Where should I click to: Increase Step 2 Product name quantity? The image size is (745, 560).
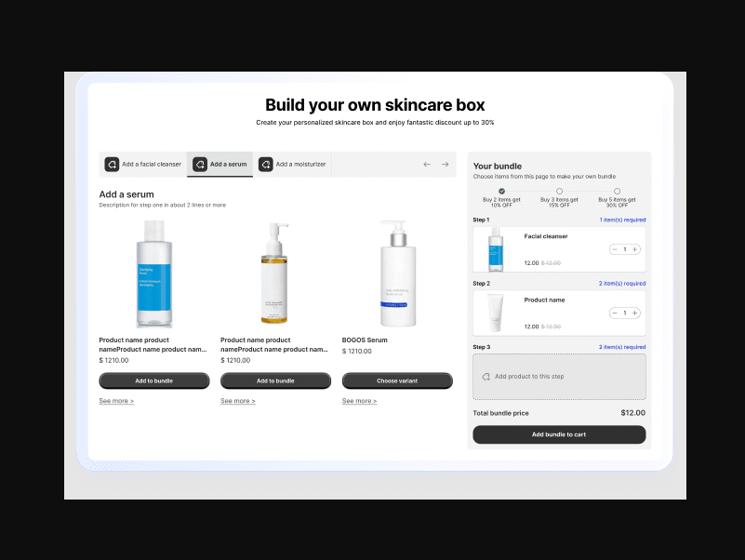[634, 313]
